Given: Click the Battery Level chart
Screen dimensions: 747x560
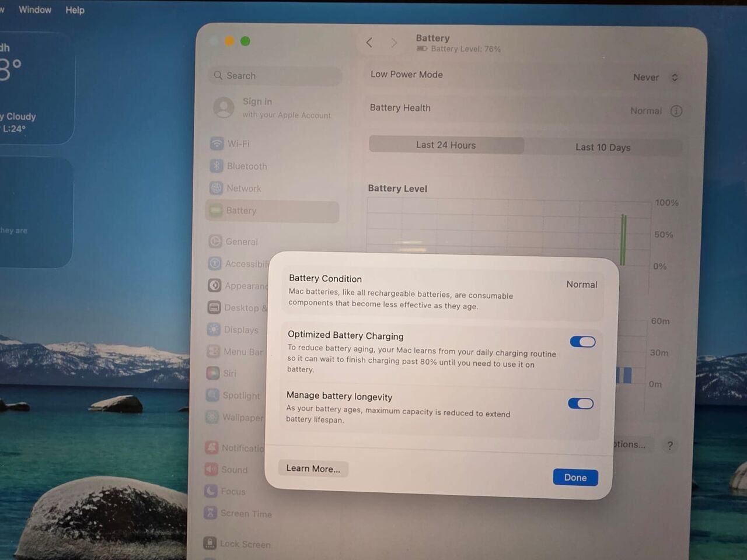Looking at the screenshot, I should pos(508,232).
